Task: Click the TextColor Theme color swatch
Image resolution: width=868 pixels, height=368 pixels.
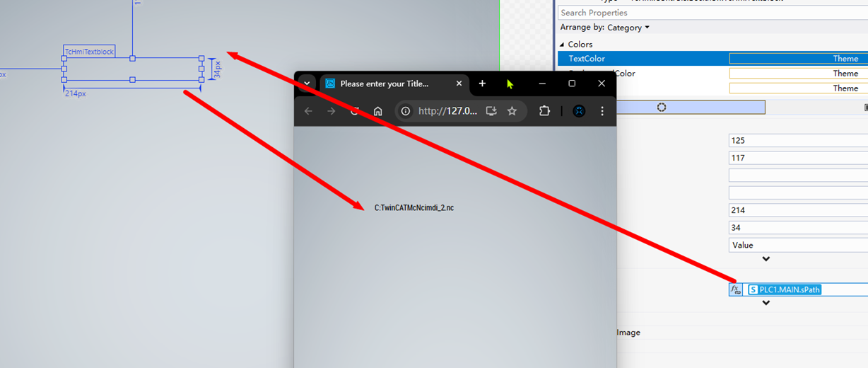Action: click(799, 59)
